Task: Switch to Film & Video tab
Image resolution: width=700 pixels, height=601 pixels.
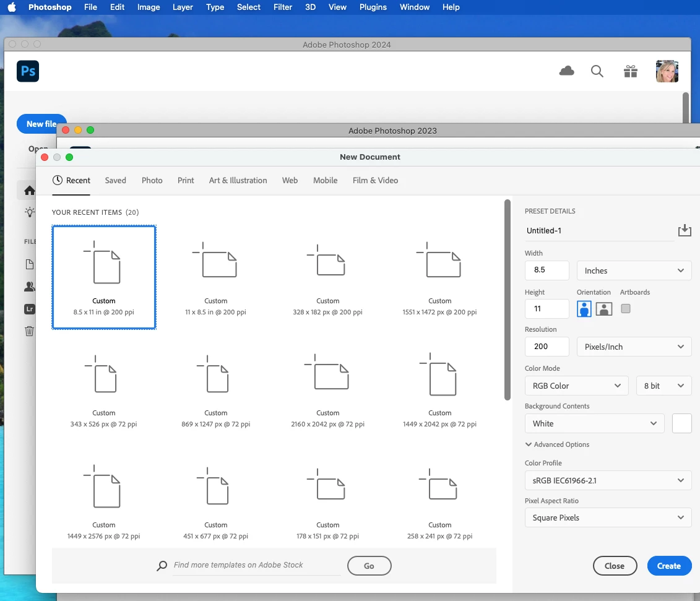Action: (x=375, y=180)
